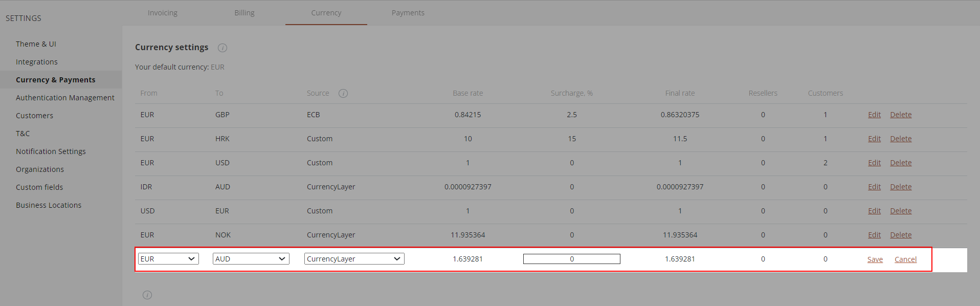Click the Currency settings heading
The width and height of the screenshot is (980, 306).
[171, 47]
